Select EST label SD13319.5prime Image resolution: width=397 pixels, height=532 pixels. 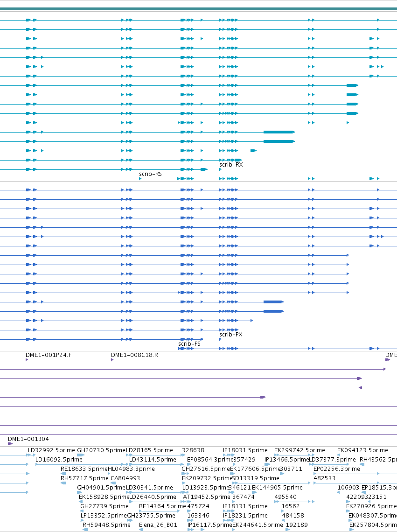256,478
